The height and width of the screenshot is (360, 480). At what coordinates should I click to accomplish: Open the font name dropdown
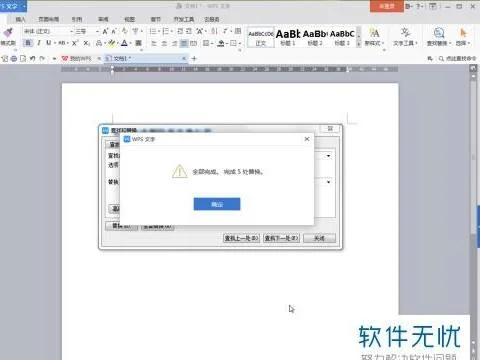(x=71, y=31)
